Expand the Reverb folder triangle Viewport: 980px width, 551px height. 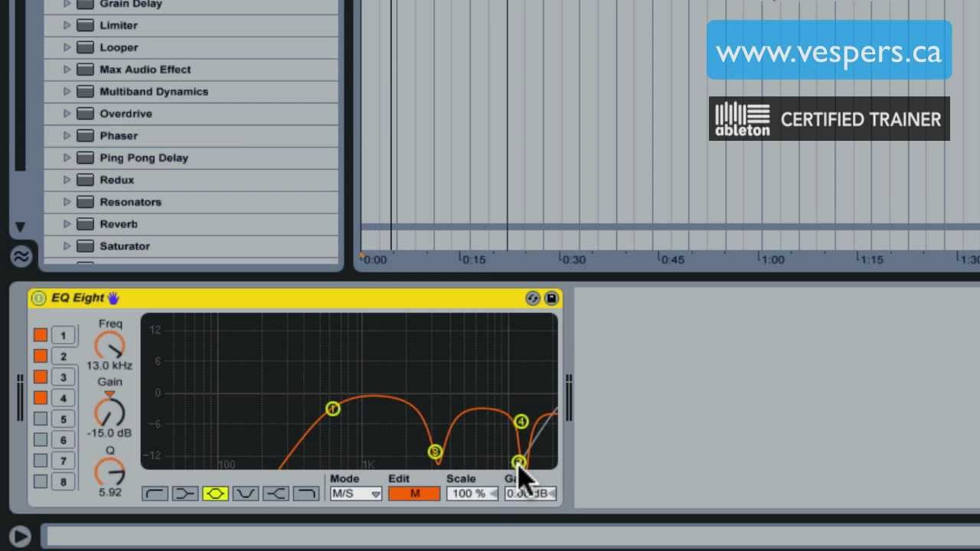coord(67,224)
